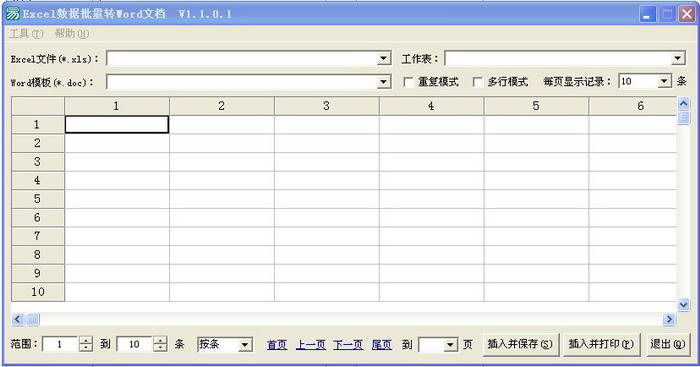Click the 插入并打印(P) button
Image resolution: width=700 pixels, height=367 pixels.
601,344
